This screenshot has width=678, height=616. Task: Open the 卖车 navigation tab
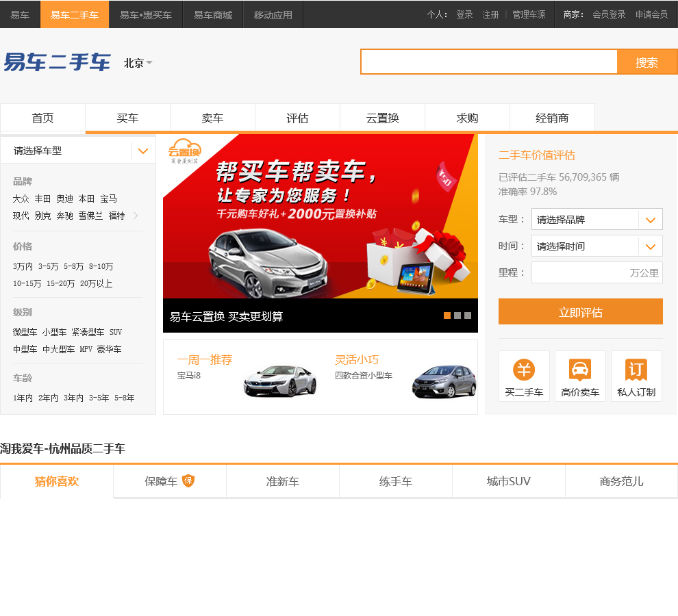coord(212,118)
